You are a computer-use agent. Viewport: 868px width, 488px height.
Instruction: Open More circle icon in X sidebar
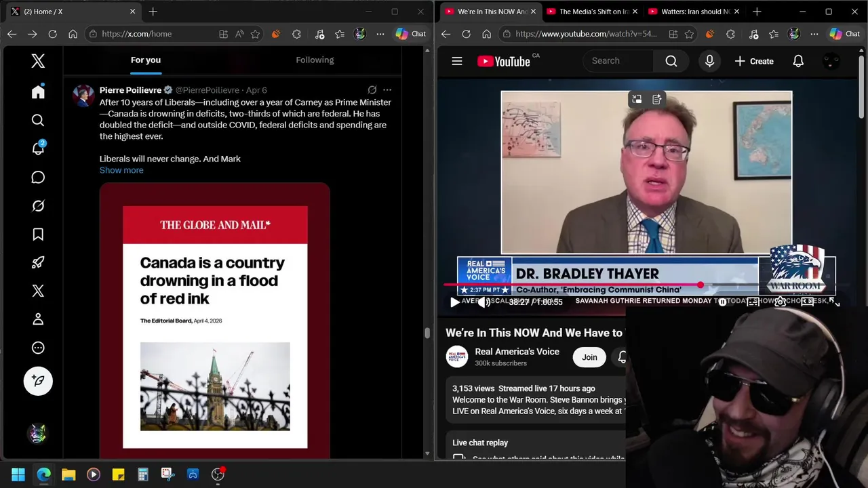pyautogui.click(x=38, y=348)
